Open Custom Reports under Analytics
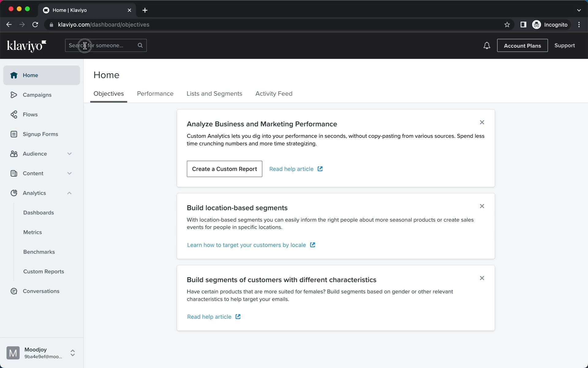Viewport: 588px width, 368px height. 43,271
